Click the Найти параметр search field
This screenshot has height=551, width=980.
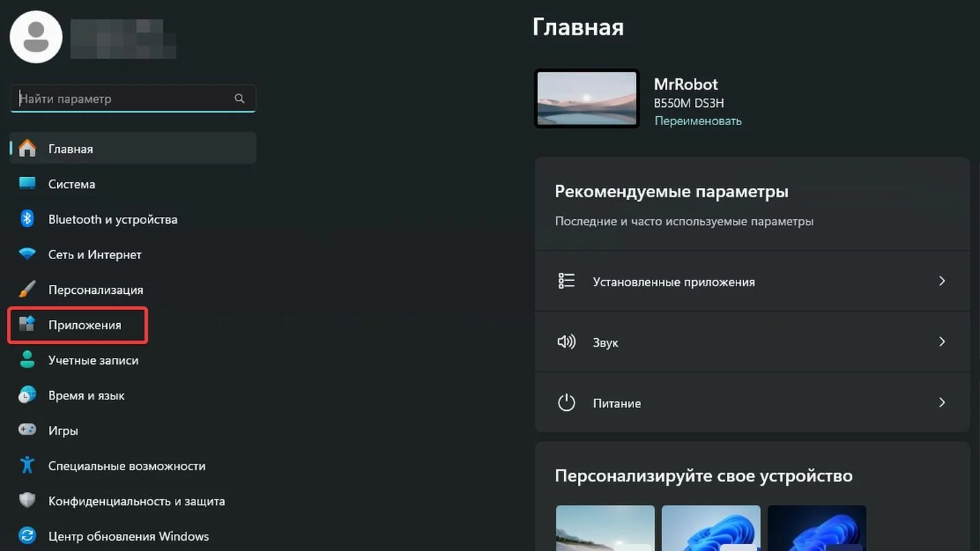(133, 99)
